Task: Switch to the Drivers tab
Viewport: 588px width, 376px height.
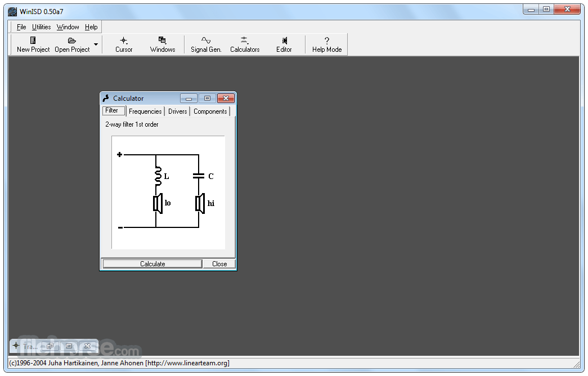Action: click(x=177, y=111)
